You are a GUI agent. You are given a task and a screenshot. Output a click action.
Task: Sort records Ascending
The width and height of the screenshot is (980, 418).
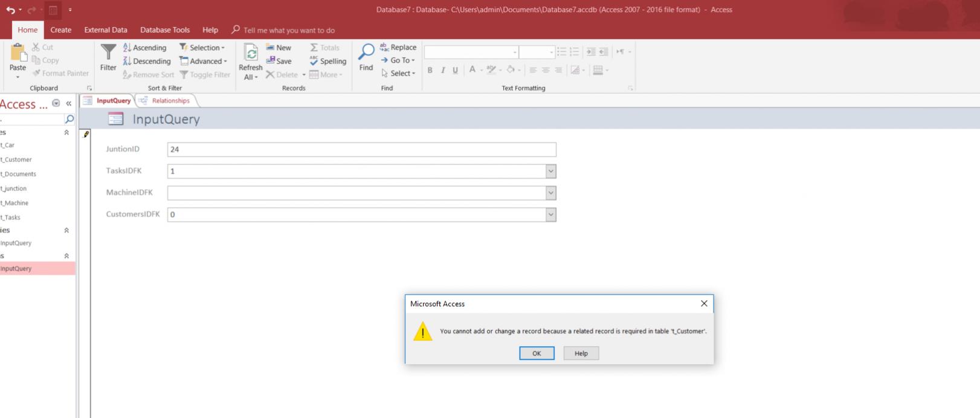[x=144, y=48]
